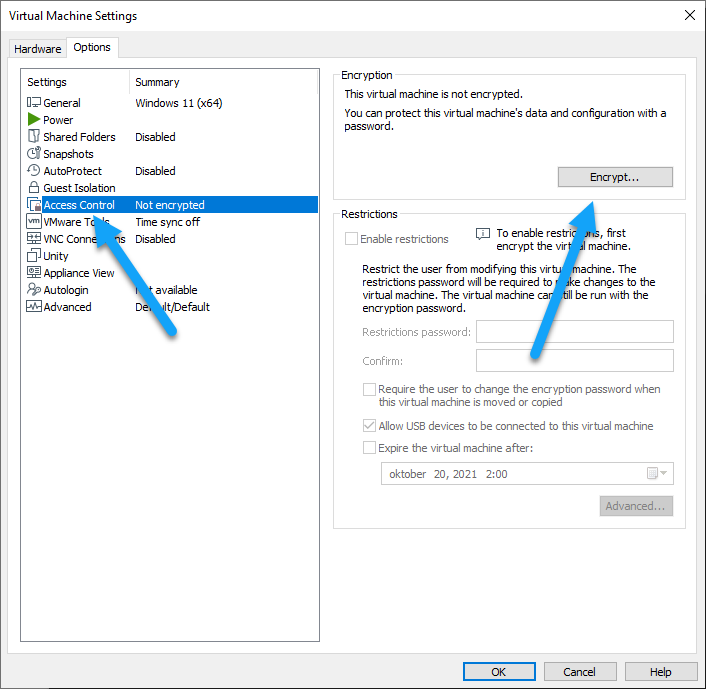The image size is (706, 689).
Task: Click the Access Control icon
Action: 34,204
